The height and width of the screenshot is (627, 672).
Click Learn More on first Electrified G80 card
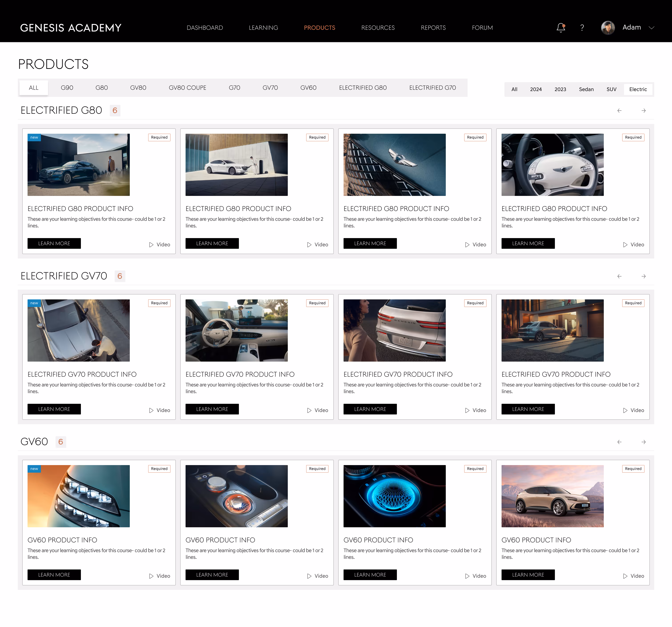(54, 244)
